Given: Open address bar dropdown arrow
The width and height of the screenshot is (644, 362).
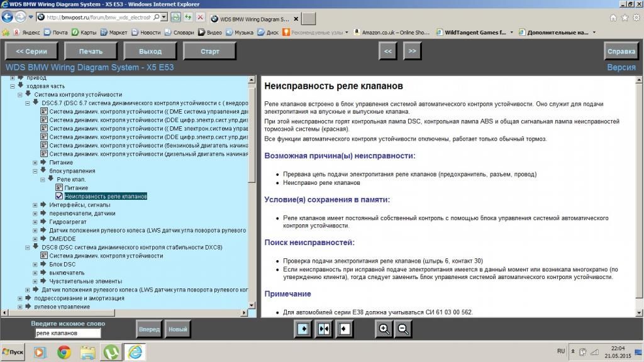Looking at the screenshot, I should pos(164,17).
